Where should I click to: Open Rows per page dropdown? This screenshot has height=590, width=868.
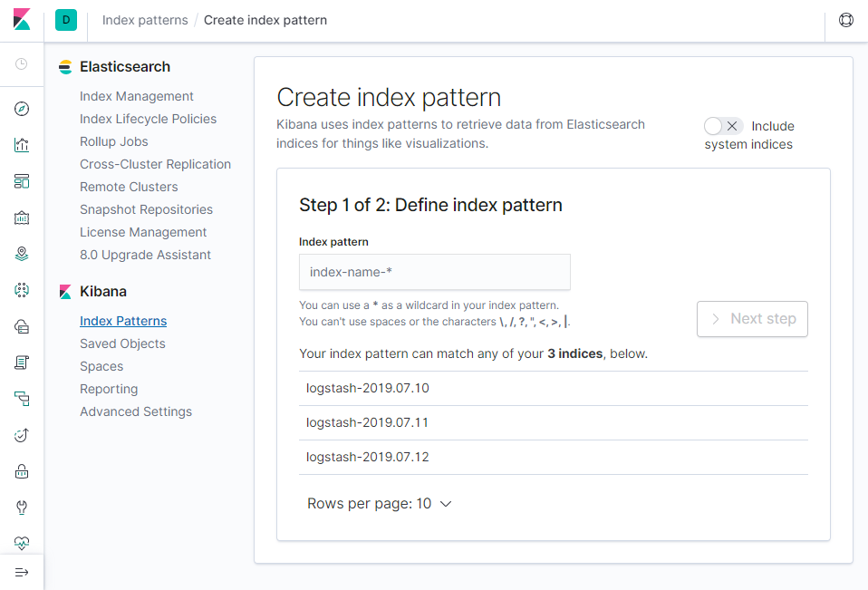click(x=380, y=504)
